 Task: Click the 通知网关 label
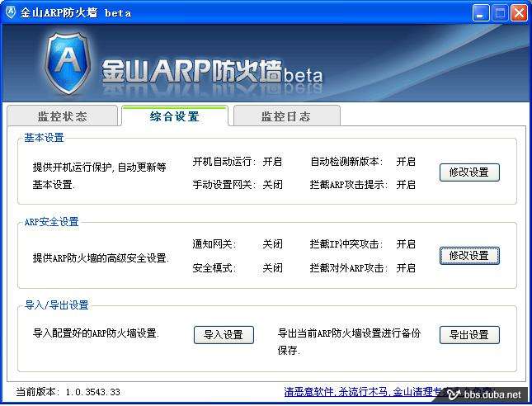tap(214, 243)
